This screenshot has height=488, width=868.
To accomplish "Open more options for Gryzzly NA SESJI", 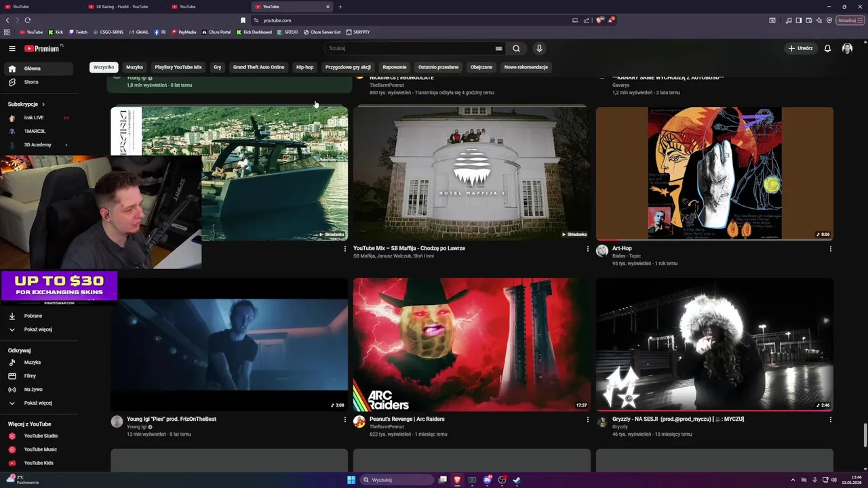I will pyautogui.click(x=830, y=420).
